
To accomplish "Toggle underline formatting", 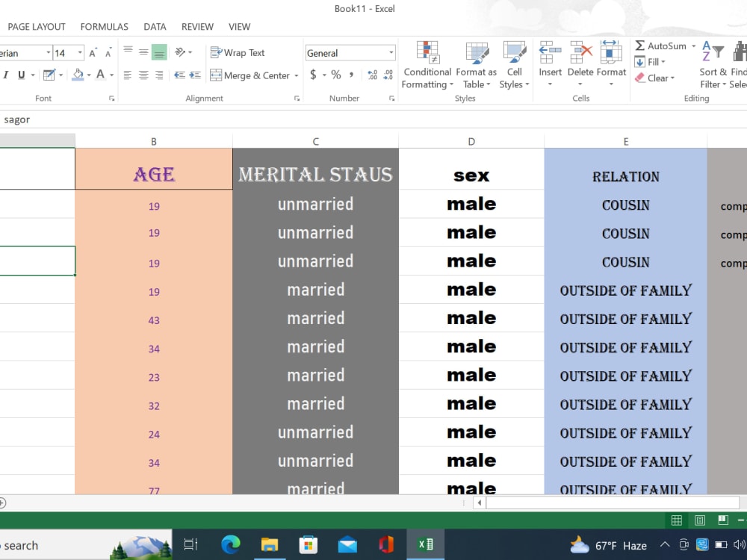I will tap(21, 75).
